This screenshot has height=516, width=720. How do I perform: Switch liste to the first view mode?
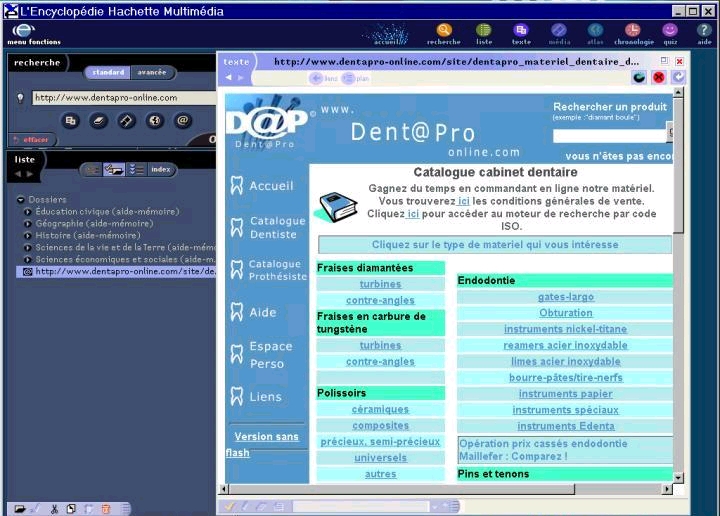pos(91,170)
